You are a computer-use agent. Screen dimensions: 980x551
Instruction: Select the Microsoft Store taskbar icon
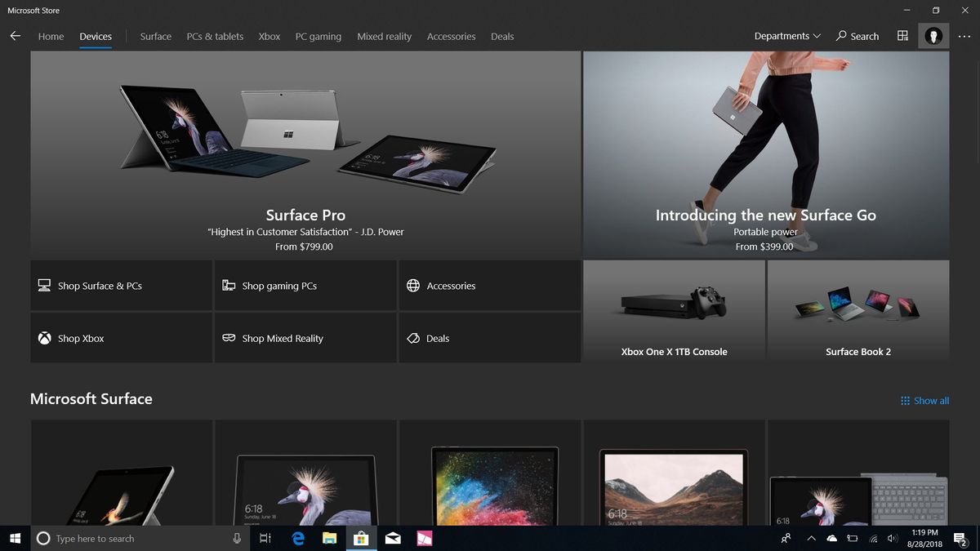[360, 538]
